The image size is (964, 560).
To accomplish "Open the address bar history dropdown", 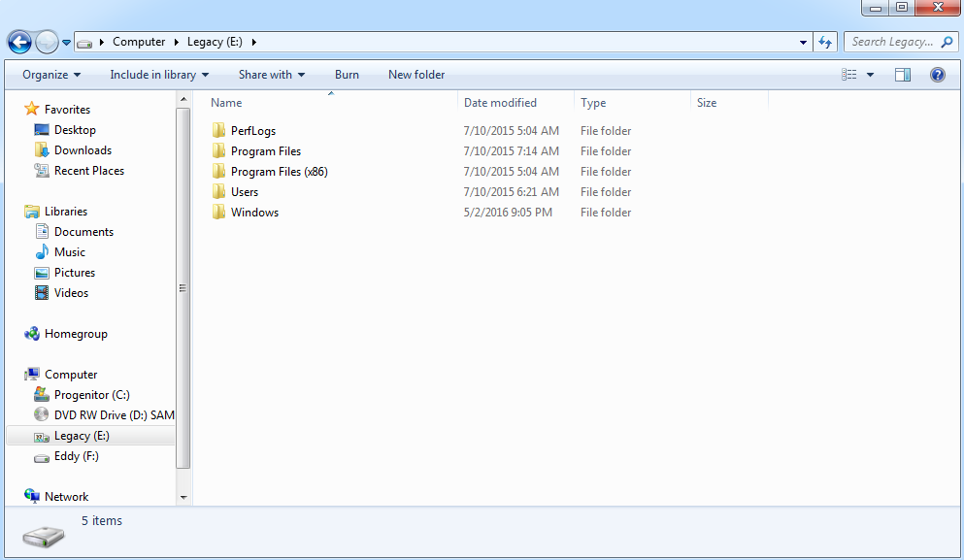I will point(803,43).
